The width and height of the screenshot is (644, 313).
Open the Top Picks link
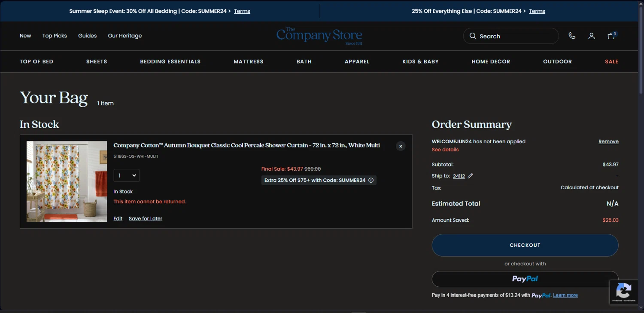(55, 36)
